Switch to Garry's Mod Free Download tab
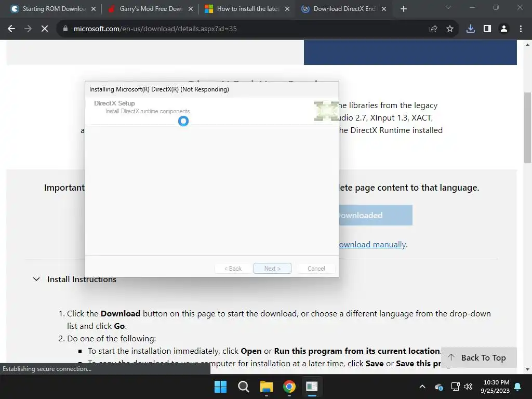 pyautogui.click(x=151, y=9)
